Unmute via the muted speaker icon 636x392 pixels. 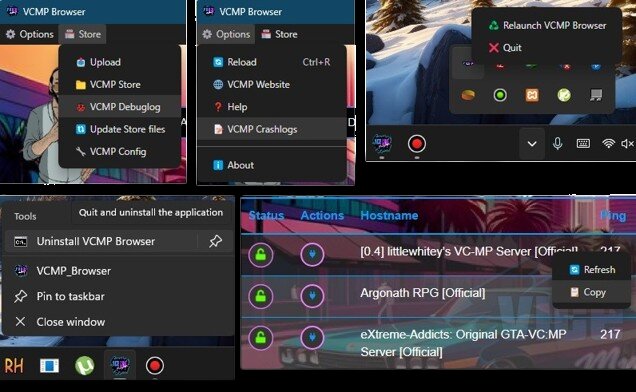pos(627,144)
